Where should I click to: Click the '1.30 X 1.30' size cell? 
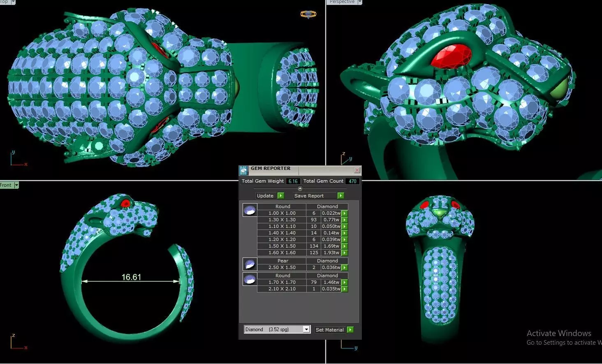pos(282,220)
